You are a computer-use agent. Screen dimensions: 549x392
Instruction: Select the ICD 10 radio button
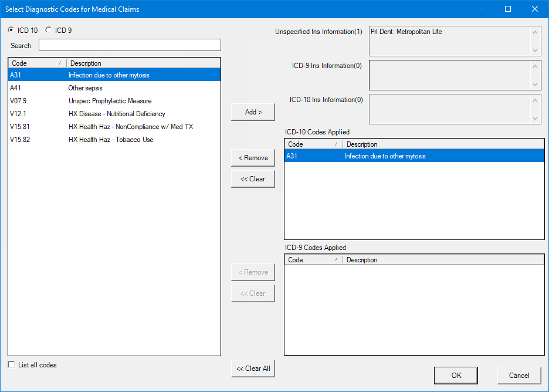(x=11, y=30)
